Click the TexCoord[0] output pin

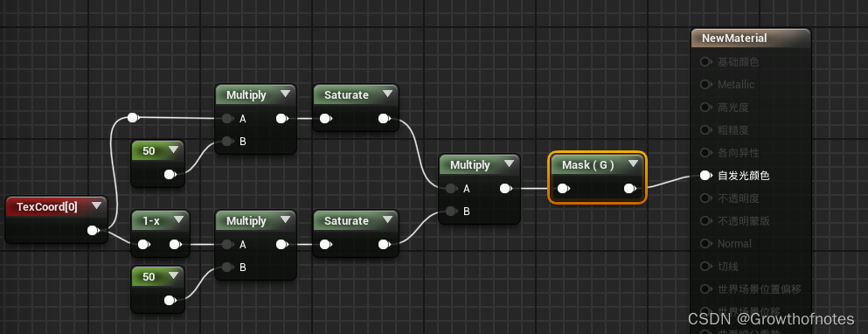coord(94,231)
